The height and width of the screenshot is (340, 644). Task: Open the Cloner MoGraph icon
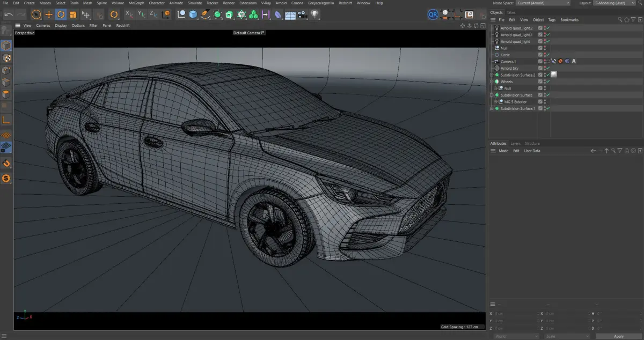tap(254, 14)
